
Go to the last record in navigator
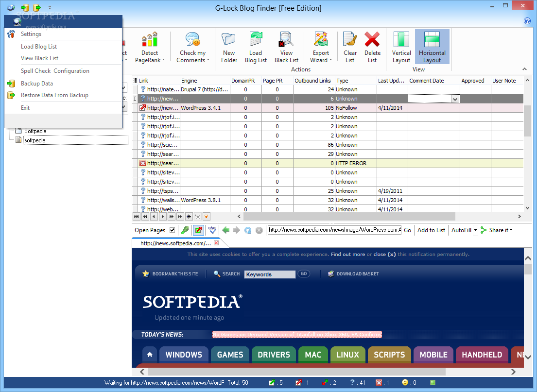(180, 216)
